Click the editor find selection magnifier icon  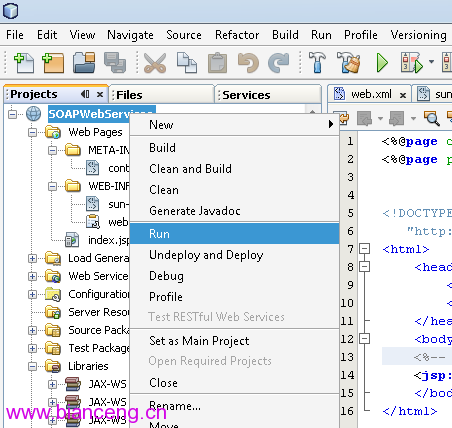click(x=431, y=118)
